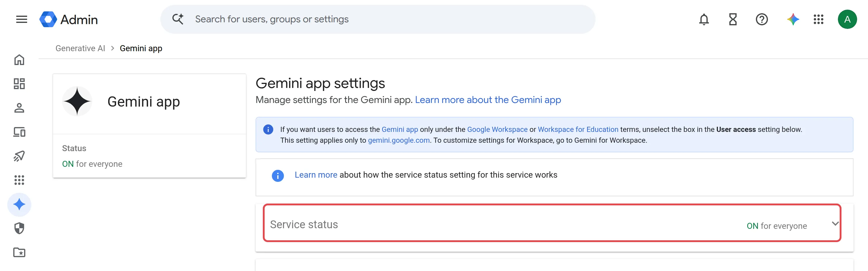Open Security shield icon in sidebar
Screen dimensions: 868x271
coord(19,228)
